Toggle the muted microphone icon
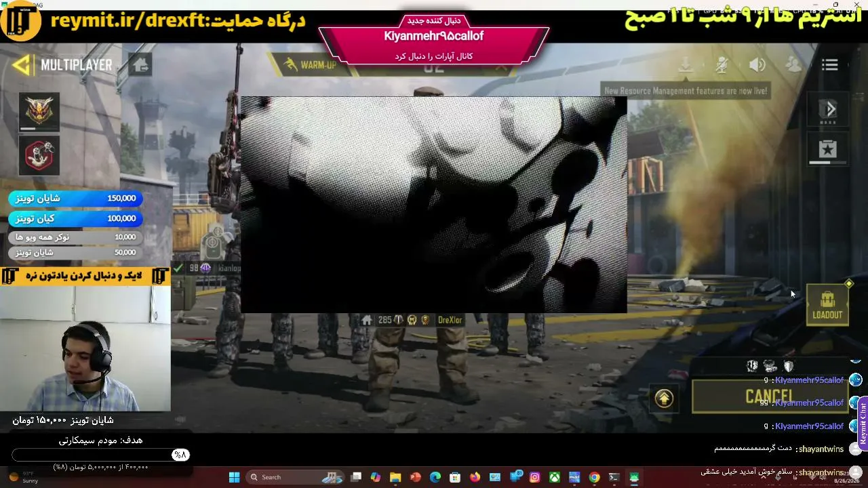The width and height of the screenshot is (868, 488). (x=722, y=65)
